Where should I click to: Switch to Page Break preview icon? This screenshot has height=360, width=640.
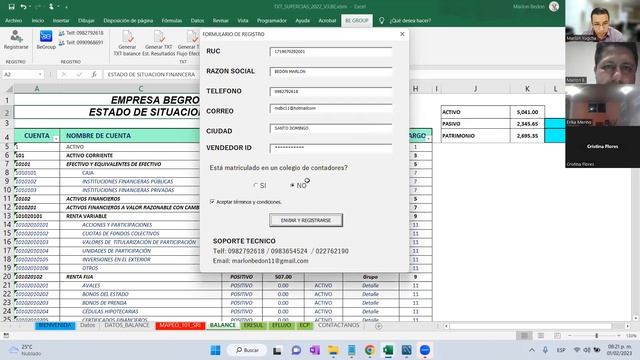[557, 336]
